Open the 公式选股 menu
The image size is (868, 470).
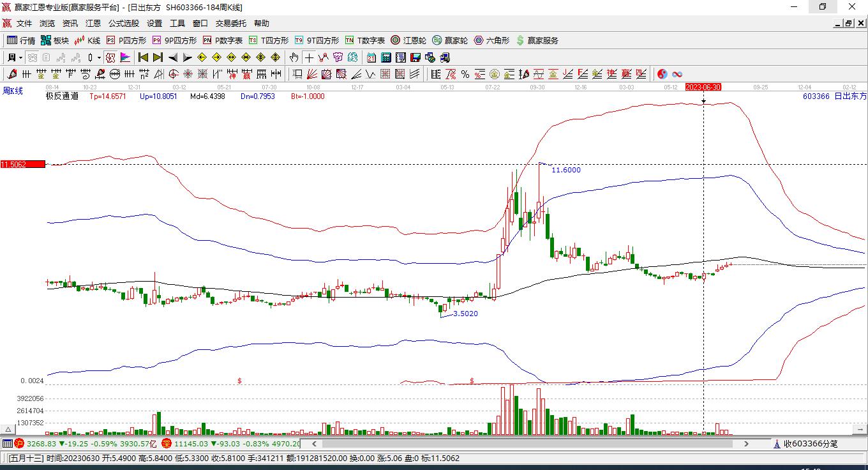click(124, 24)
